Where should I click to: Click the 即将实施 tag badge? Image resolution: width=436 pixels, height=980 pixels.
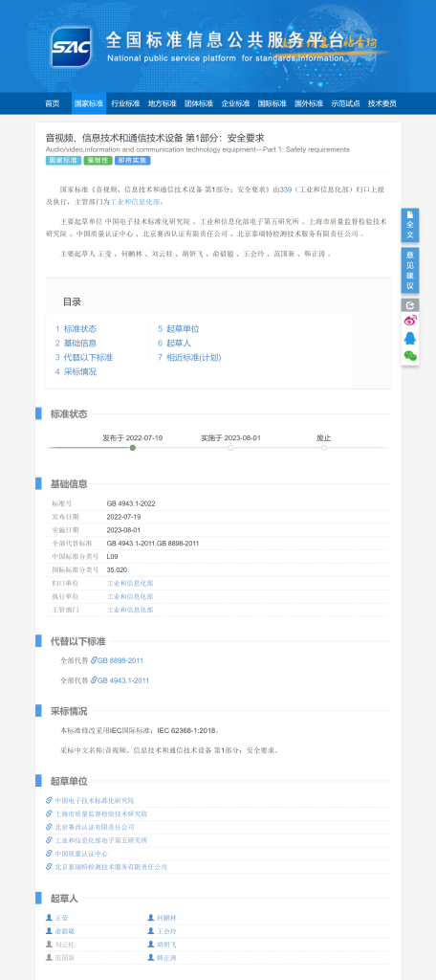pyautogui.click(x=133, y=161)
